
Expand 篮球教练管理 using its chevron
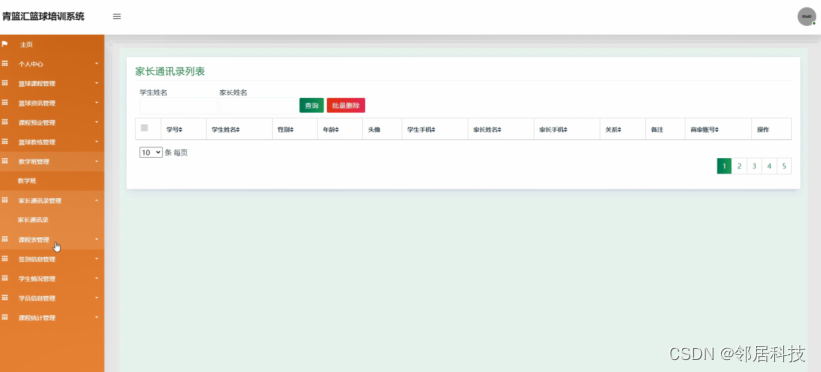click(x=97, y=142)
